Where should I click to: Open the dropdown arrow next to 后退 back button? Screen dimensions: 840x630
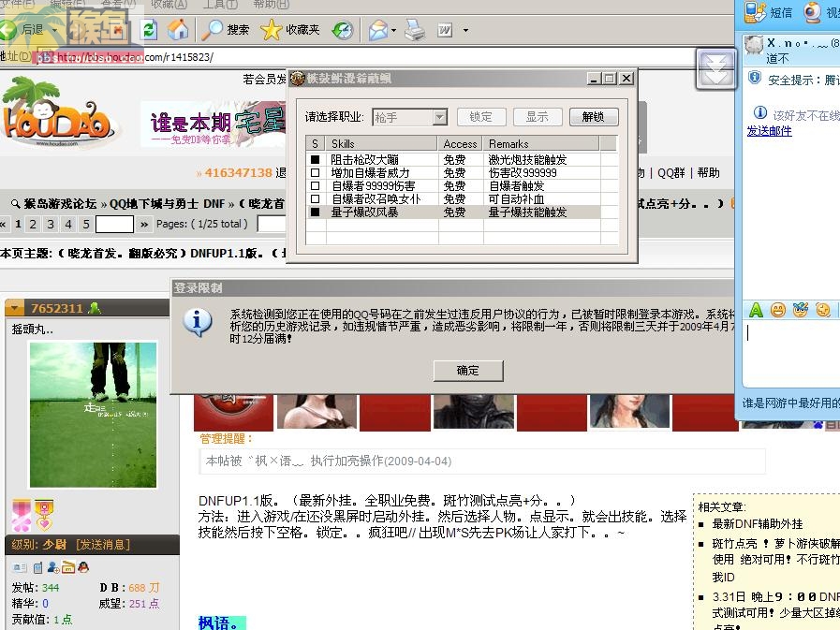click(54, 29)
